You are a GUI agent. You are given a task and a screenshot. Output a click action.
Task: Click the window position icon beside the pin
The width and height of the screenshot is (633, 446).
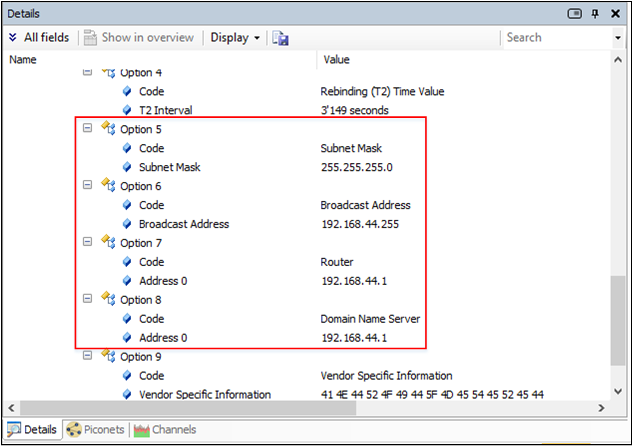(x=574, y=14)
